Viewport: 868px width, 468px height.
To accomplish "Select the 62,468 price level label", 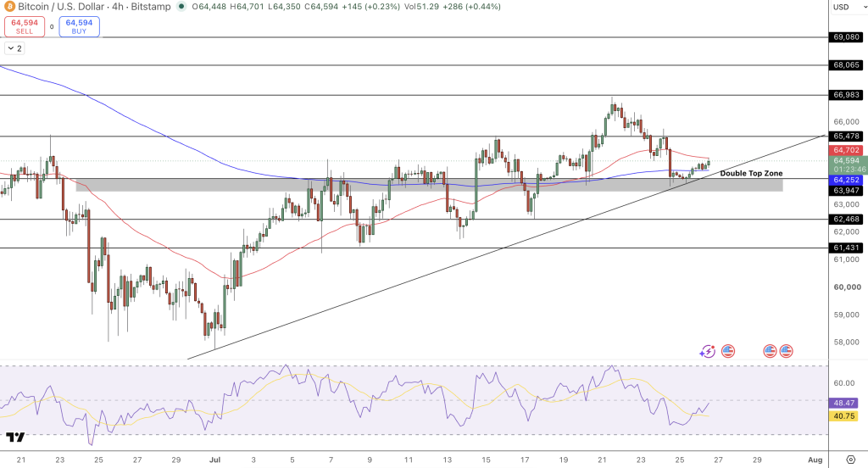I will click(846, 220).
